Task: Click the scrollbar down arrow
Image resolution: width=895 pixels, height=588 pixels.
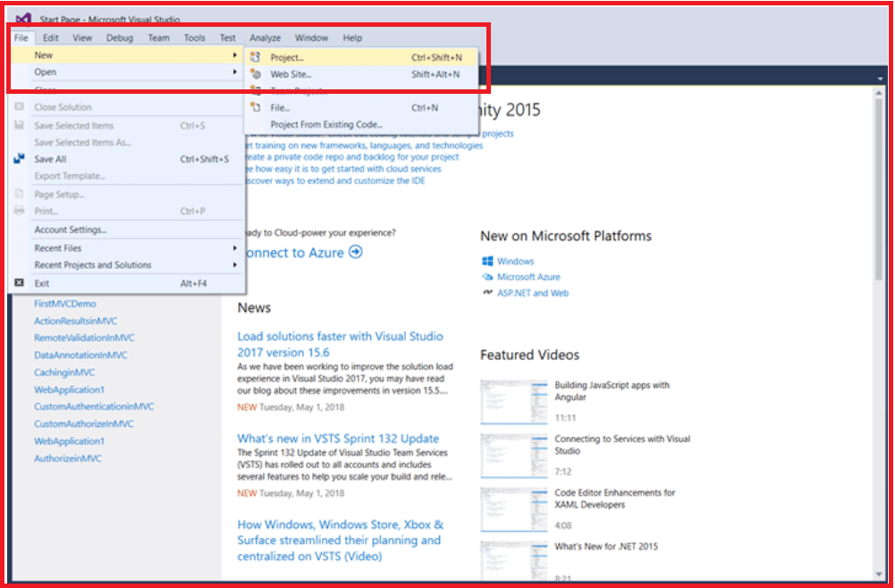Action: pos(879,574)
